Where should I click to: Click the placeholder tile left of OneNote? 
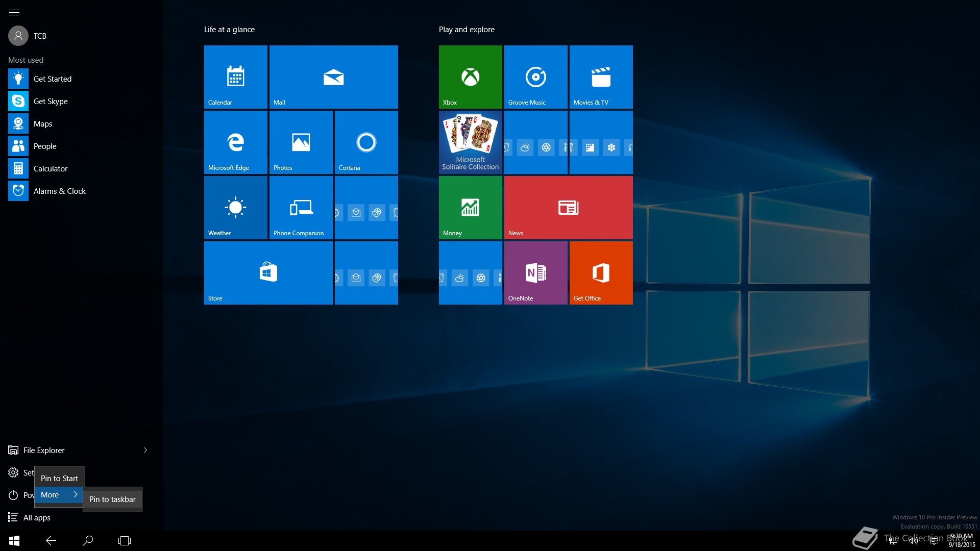tap(470, 273)
